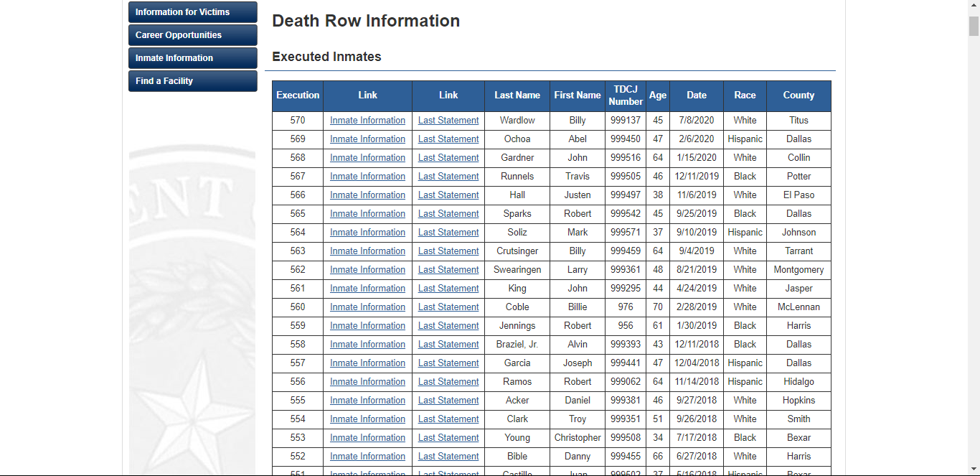
Task: Open Inmate Information for Billy Wardlow
Action: pyautogui.click(x=367, y=121)
